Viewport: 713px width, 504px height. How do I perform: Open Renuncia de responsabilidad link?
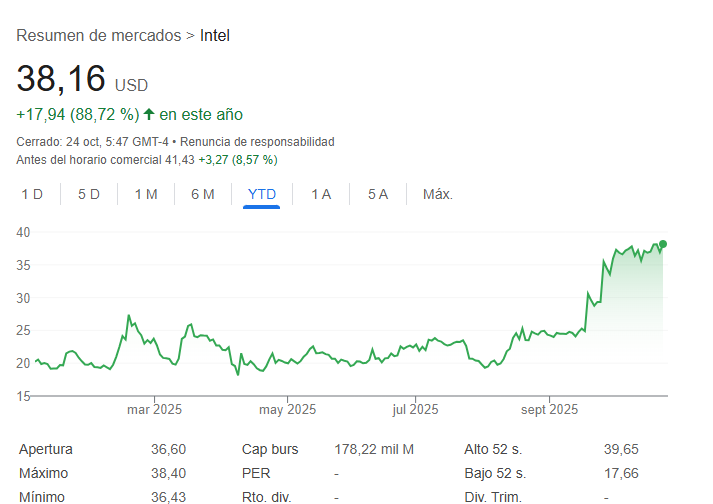point(257,142)
